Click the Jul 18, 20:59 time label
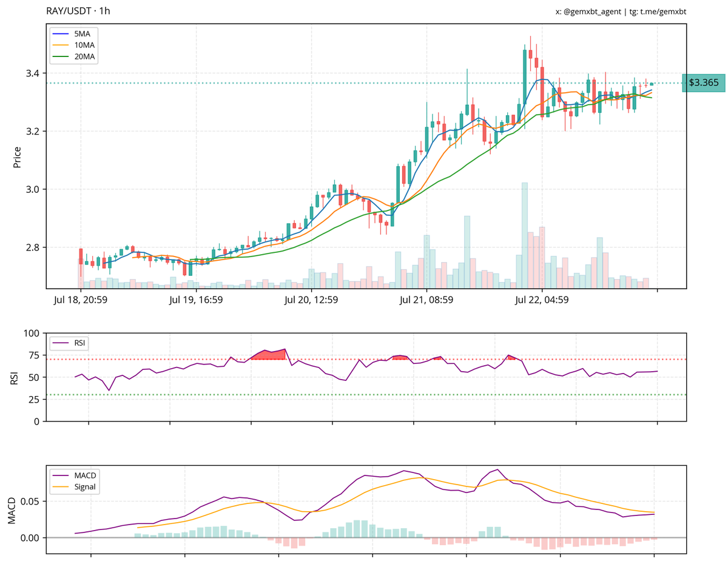 (80, 300)
